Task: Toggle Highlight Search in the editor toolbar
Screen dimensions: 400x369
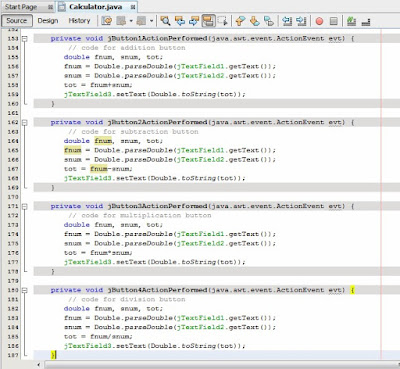Action: coord(208,21)
